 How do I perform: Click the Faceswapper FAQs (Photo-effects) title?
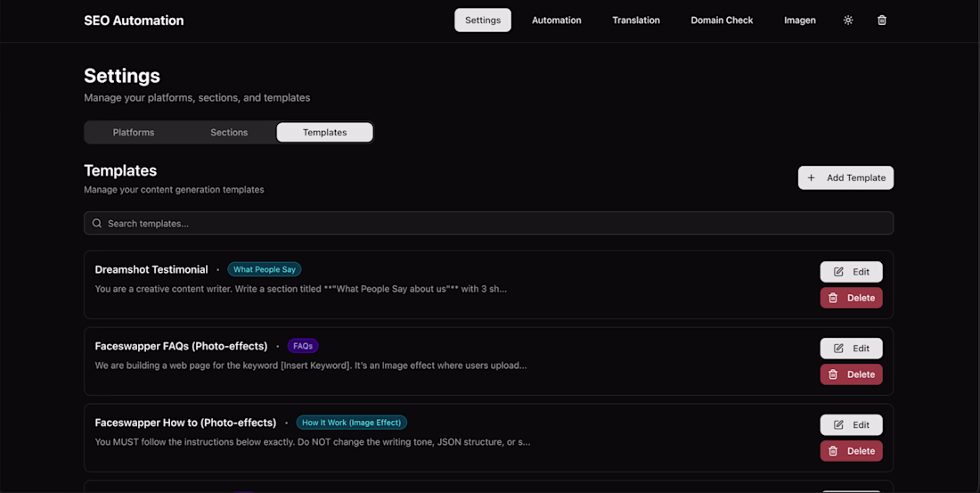click(181, 346)
